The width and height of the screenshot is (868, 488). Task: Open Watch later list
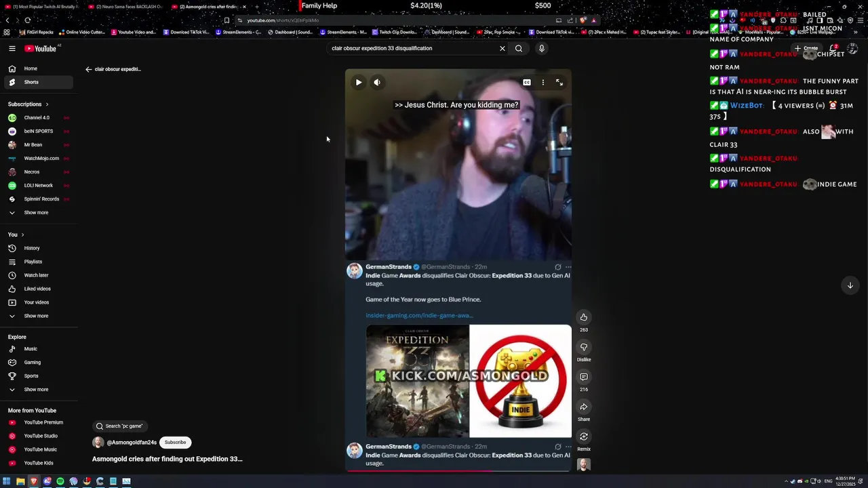tap(37, 275)
